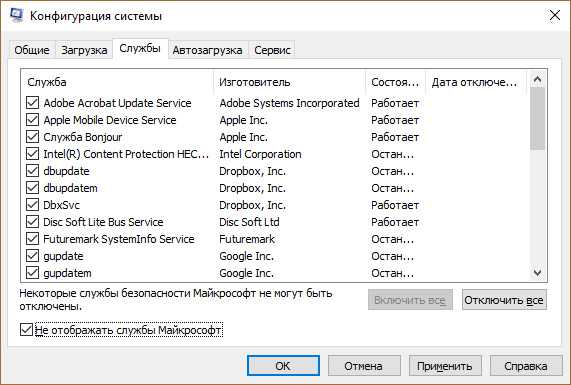Click the scrollbar down arrow
The image size is (571, 385).
tap(537, 272)
